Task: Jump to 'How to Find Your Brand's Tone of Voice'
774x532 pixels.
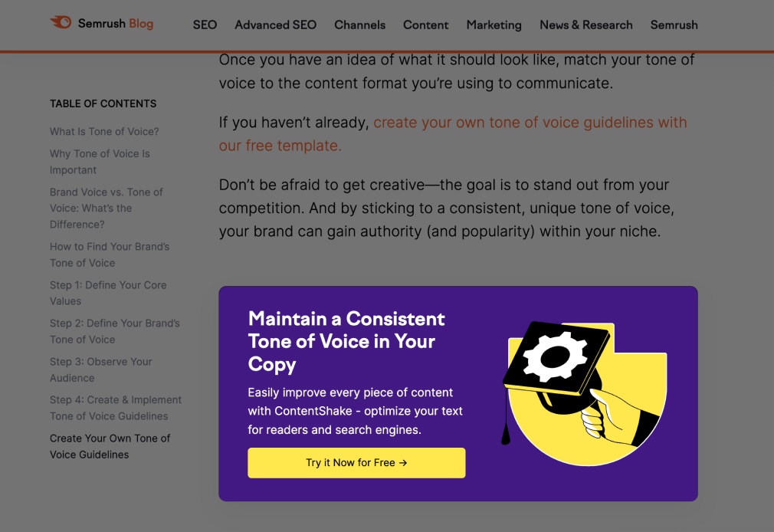Action: click(x=110, y=255)
